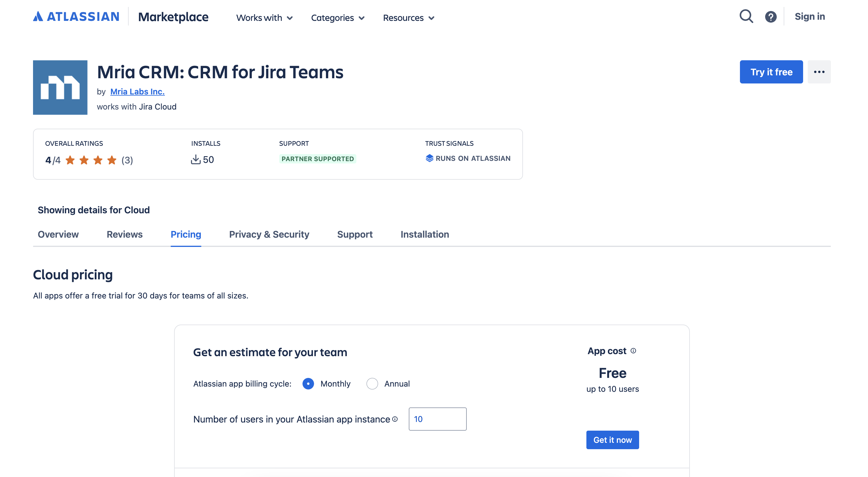Click the Mria CRM app logo
This screenshot has width=868, height=477.
60,87
